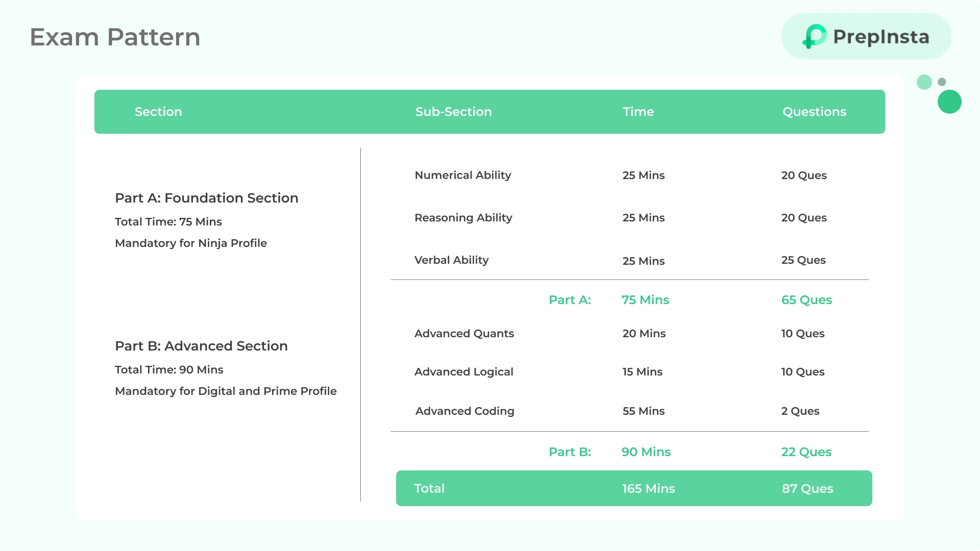
Task: Select the Advanced Coding row label
Action: click(x=465, y=411)
